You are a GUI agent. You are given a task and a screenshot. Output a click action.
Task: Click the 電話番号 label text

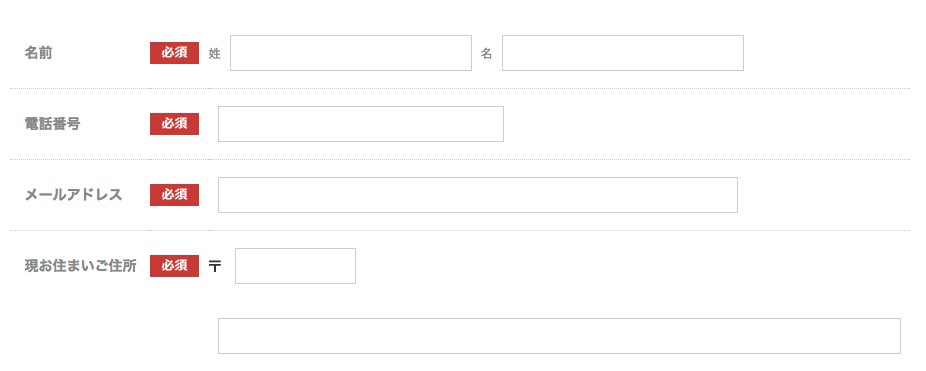(52, 124)
